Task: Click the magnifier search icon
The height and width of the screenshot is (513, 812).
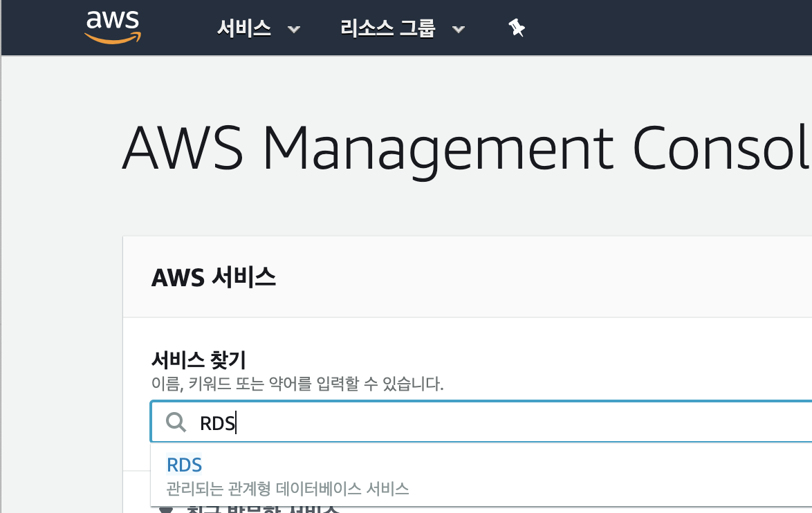Action: pos(176,422)
